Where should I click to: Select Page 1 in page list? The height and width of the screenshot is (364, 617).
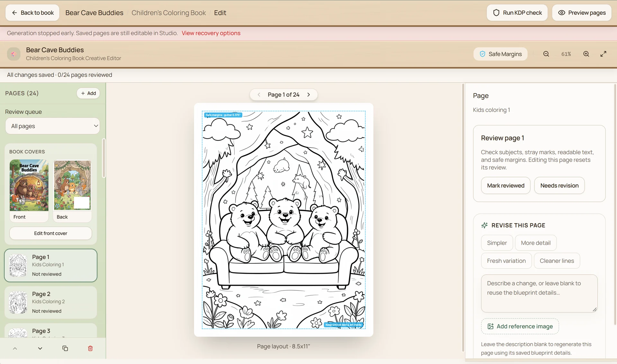click(x=51, y=265)
